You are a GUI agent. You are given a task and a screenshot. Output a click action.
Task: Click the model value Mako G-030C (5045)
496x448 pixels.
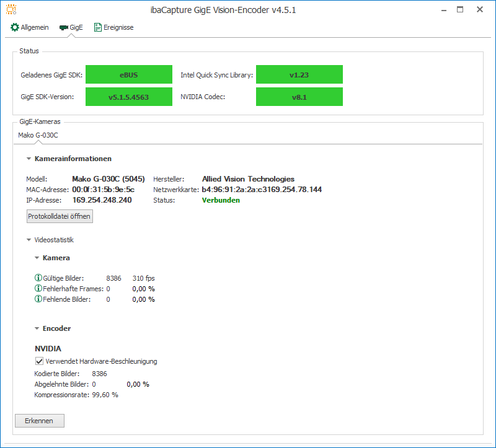(108, 179)
